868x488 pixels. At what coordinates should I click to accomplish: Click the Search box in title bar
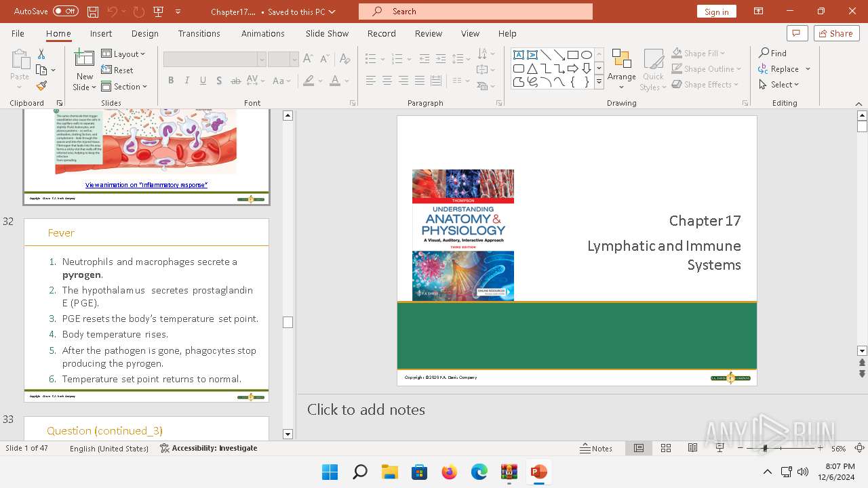pyautogui.click(x=475, y=12)
